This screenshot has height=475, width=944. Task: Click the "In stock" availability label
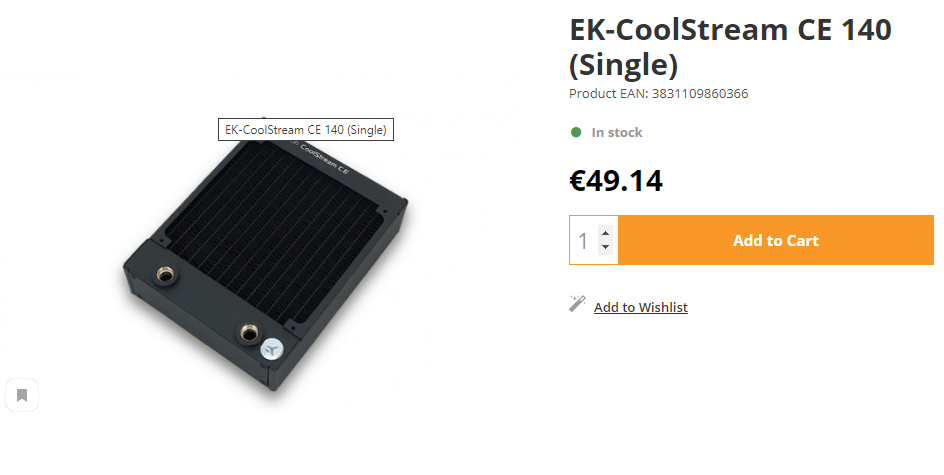pos(617,132)
